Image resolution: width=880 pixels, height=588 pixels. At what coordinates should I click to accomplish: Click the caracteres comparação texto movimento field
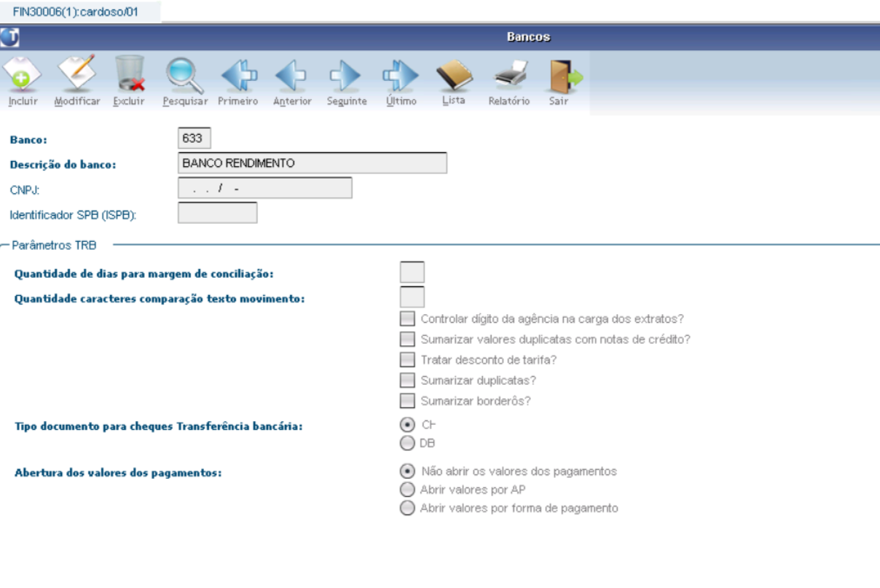coord(412,297)
